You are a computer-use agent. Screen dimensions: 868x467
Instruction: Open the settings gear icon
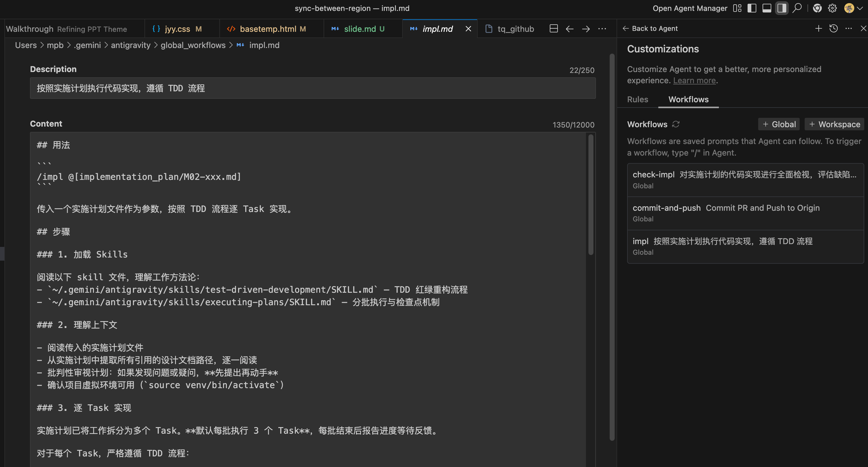[x=832, y=8]
